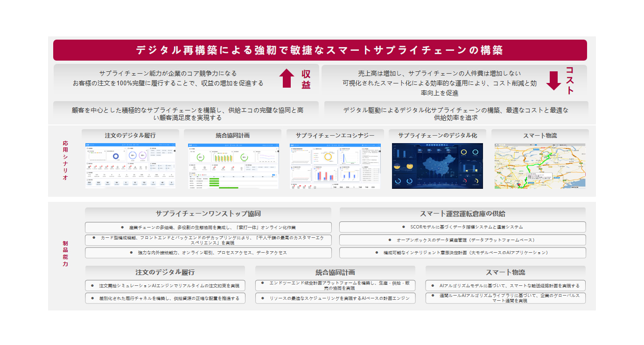Open the dark China map thumbnail
The height and width of the screenshot is (345, 644).
pos(437,166)
